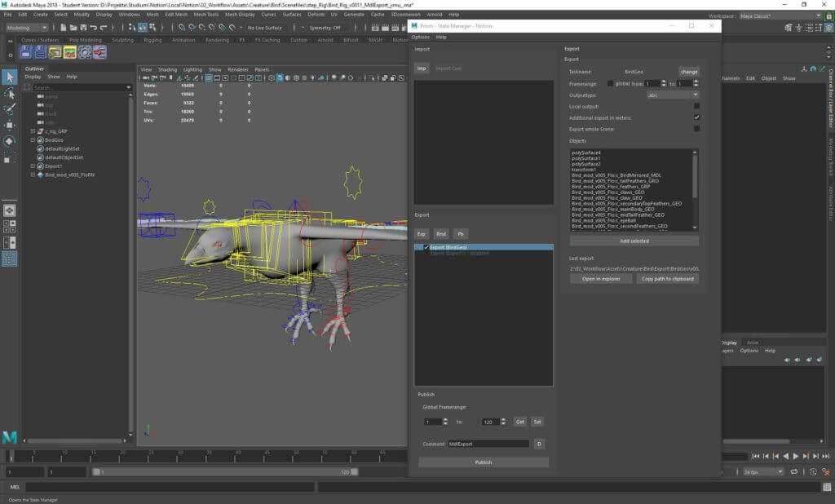This screenshot has width=835, height=504.
Task: Uncheck Additional export in meters
Action: [x=696, y=117]
